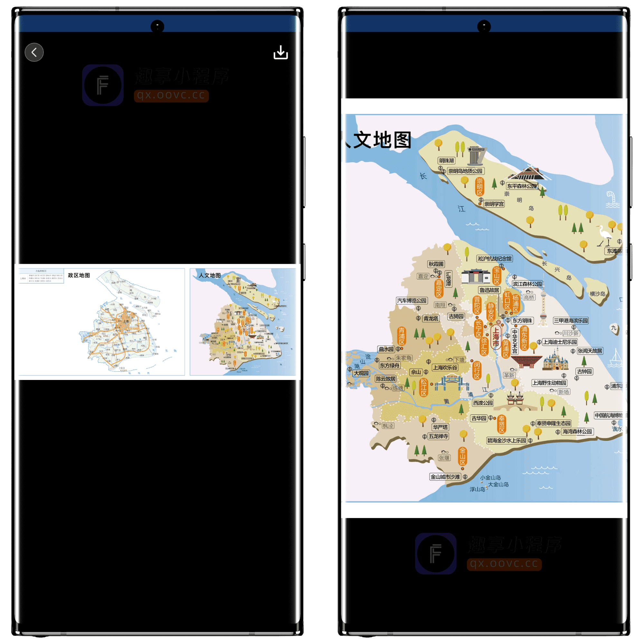
Task: Tap the 奉贤申隆生态园 label
Action: [x=554, y=423]
